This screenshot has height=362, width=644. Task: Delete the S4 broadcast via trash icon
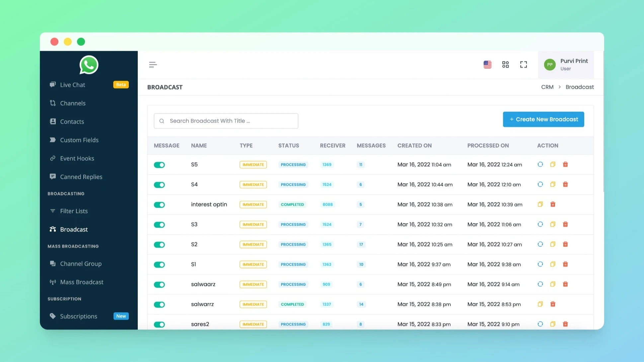(x=565, y=184)
